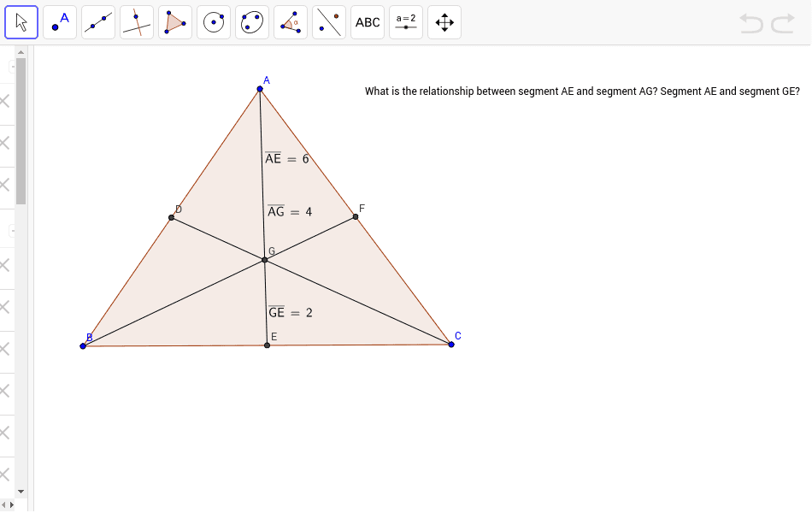Screen dimensions: 812x513
Task: Select the Circle with center tool
Action: tap(214, 22)
